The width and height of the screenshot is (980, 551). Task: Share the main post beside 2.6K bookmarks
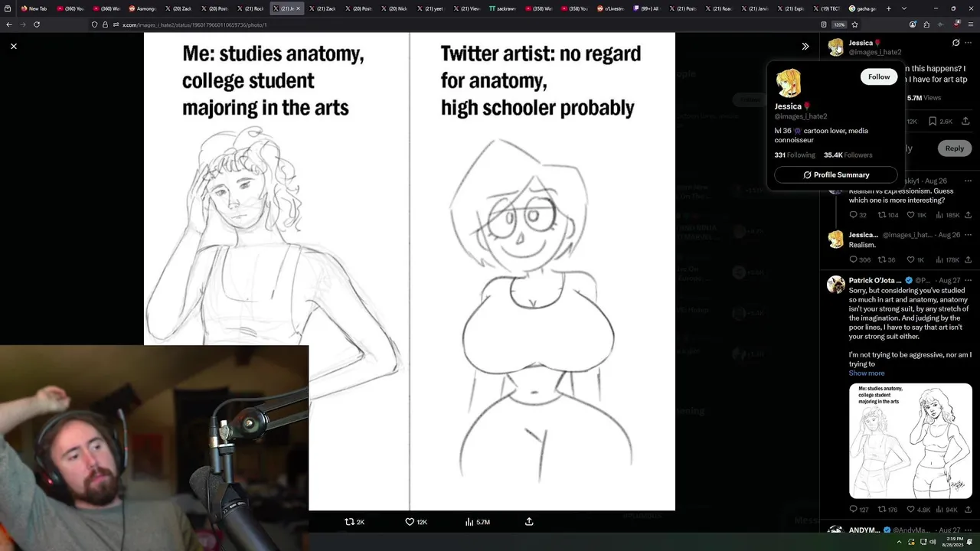coord(966,121)
